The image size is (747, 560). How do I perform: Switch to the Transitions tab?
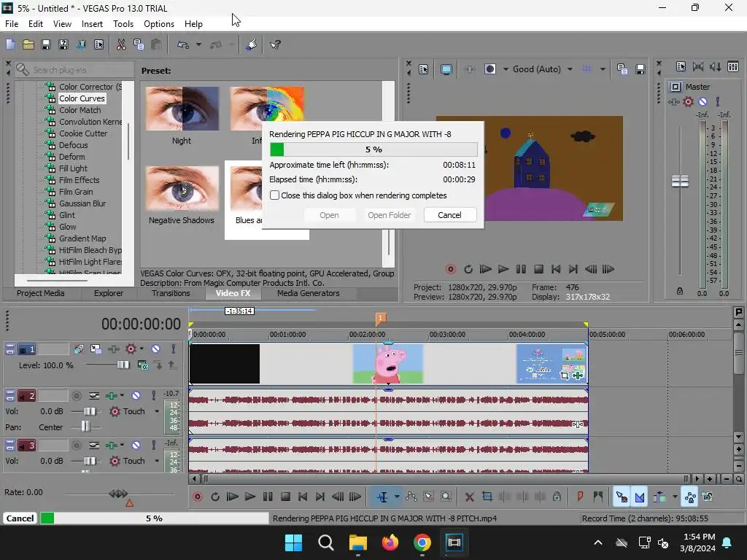click(171, 293)
